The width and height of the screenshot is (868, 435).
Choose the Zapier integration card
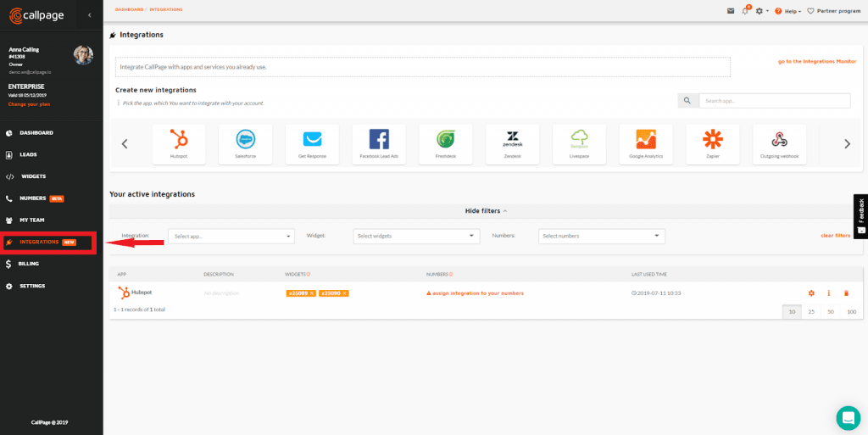(712, 144)
